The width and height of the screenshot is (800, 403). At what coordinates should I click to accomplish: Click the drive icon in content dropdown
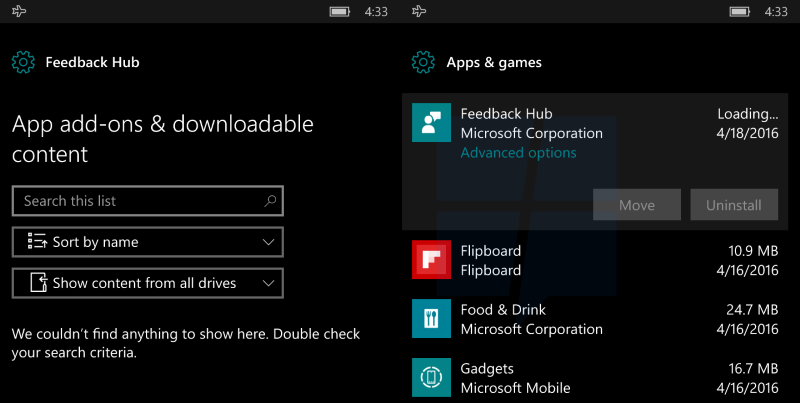(37, 283)
